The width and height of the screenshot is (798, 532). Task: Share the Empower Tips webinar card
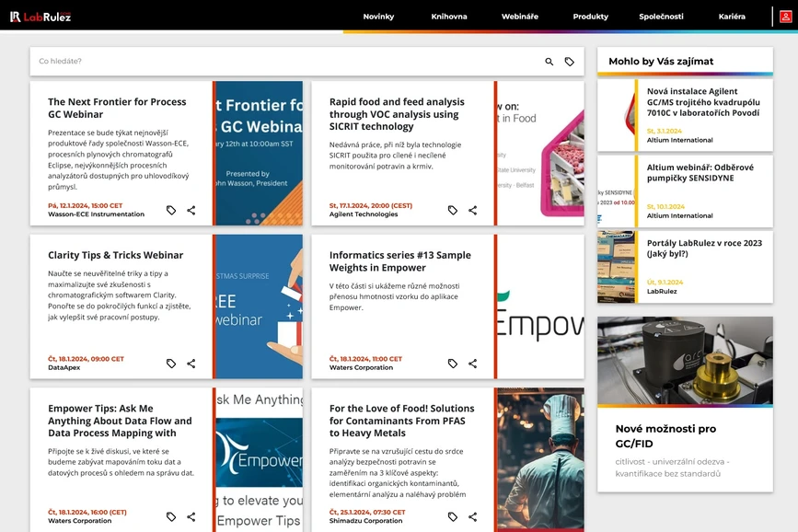click(x=191, y=517)
